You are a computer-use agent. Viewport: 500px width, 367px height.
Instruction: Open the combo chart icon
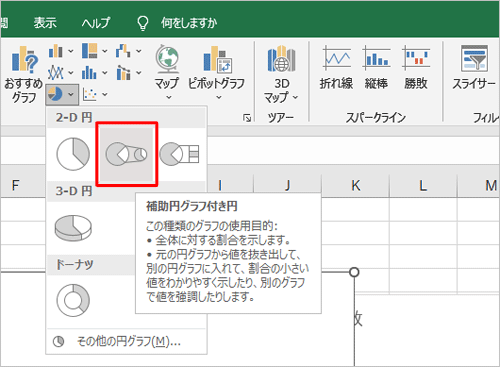pyautogui.click(x=123, y=72)
